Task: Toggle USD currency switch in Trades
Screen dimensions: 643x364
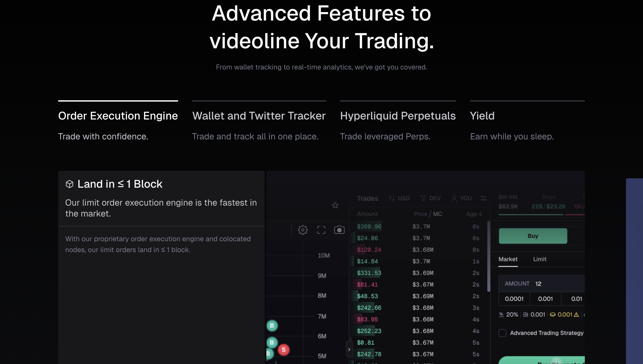Action: [x=399, y=198]
